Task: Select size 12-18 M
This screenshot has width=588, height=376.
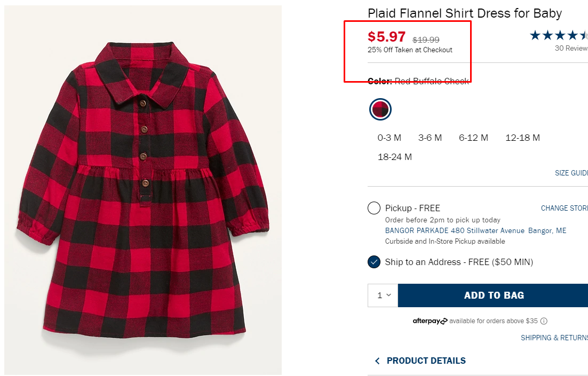Action: point(522,138)
